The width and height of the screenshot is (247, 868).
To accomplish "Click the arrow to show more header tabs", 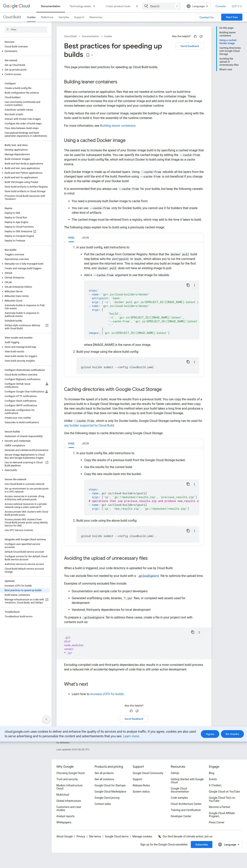I will [137, 6].
